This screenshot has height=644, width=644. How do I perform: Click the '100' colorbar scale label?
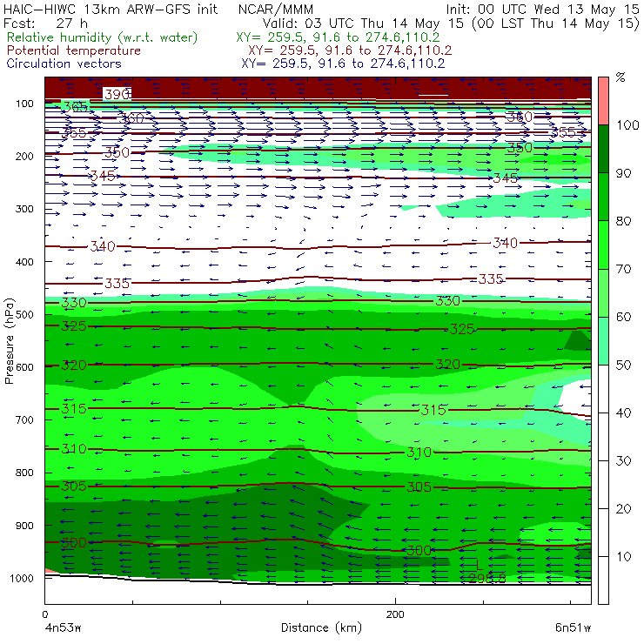click(628, 125)
